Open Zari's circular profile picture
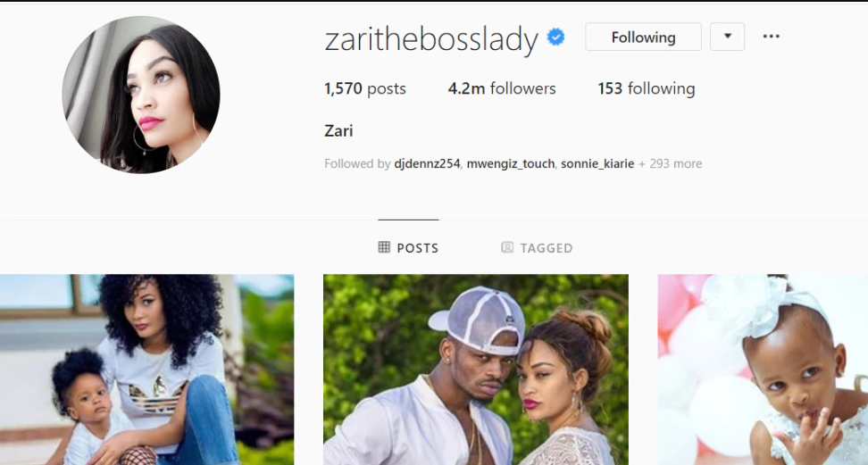This screenshot has width=868, height=465. point(141,95)
